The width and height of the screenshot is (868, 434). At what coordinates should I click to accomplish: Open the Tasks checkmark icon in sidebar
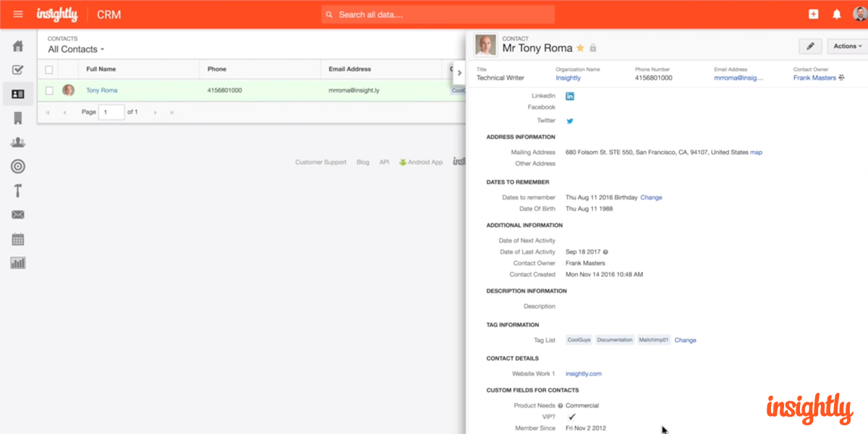click(x=18, y=70)
